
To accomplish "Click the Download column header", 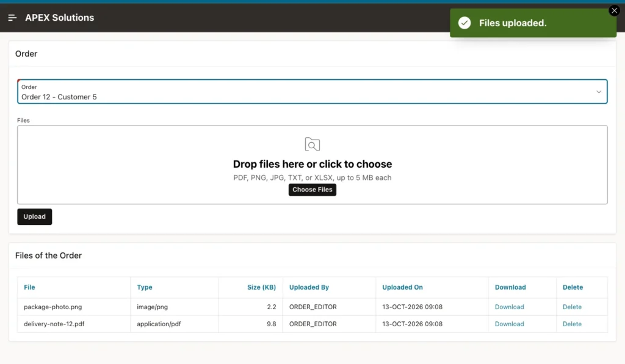I will click(510, 287).
